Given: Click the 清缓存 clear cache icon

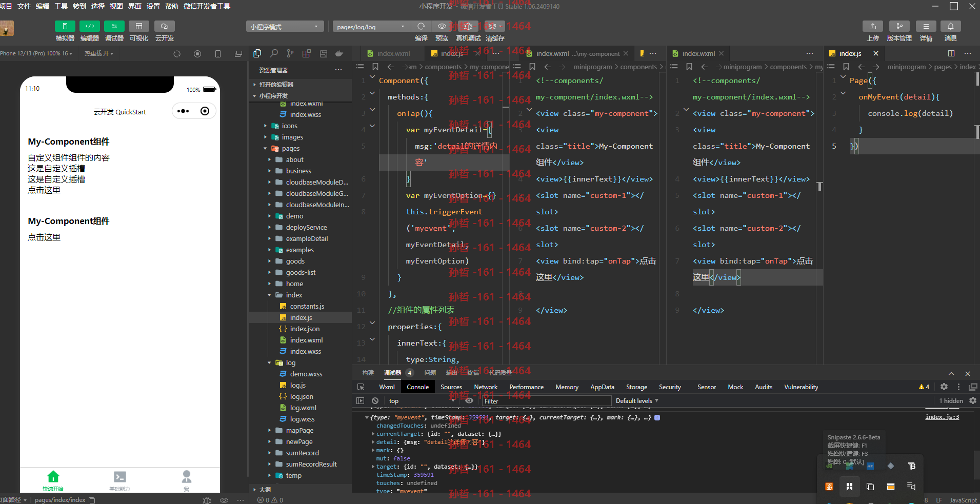Looking at the screenshot, I should pos(494,26).
